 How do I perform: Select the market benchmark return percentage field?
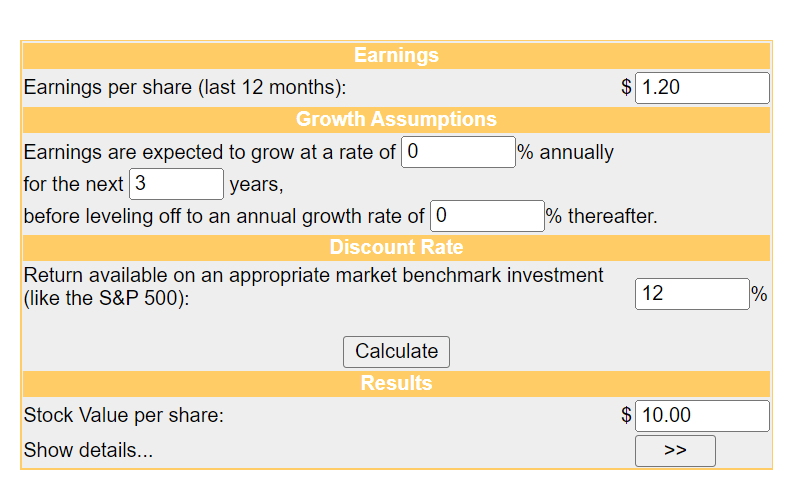tap(692, 294)
